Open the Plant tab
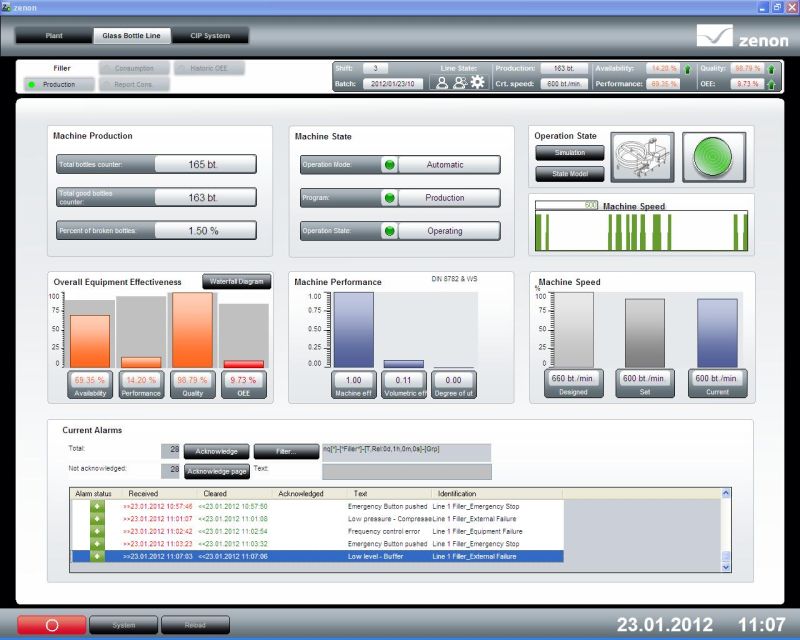The height and width of the screenshot is (640, 800). [54, 36]
